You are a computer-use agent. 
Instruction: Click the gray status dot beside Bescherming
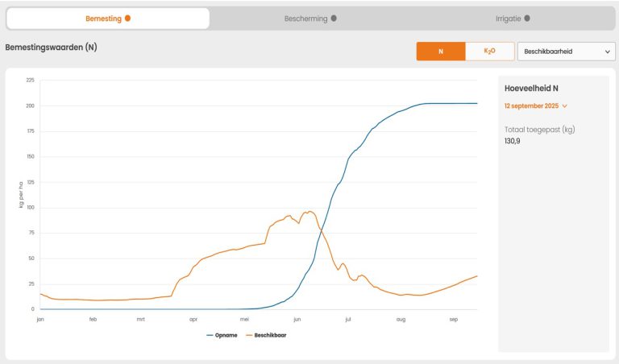[x=334, y=18]
